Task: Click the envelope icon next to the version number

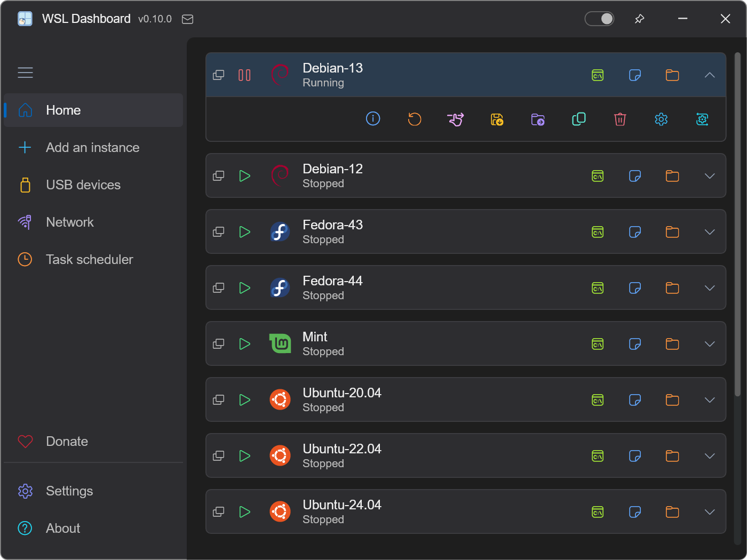Action: click(187, 19)
